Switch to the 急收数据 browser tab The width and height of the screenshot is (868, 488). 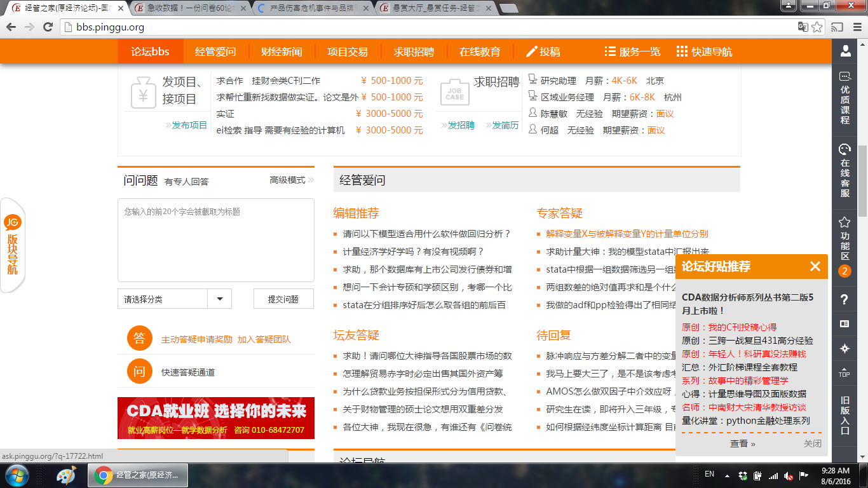(x=190, y=8)
